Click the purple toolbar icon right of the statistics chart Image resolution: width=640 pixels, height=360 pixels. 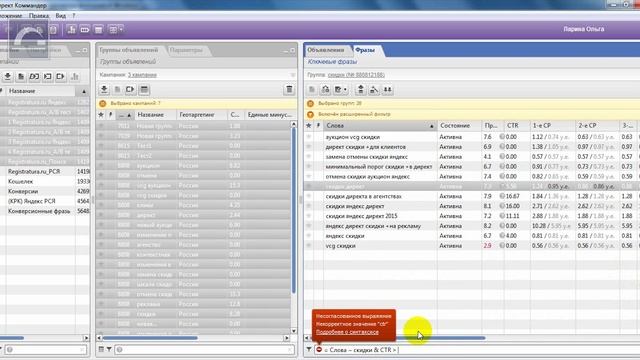pos(84,29)
